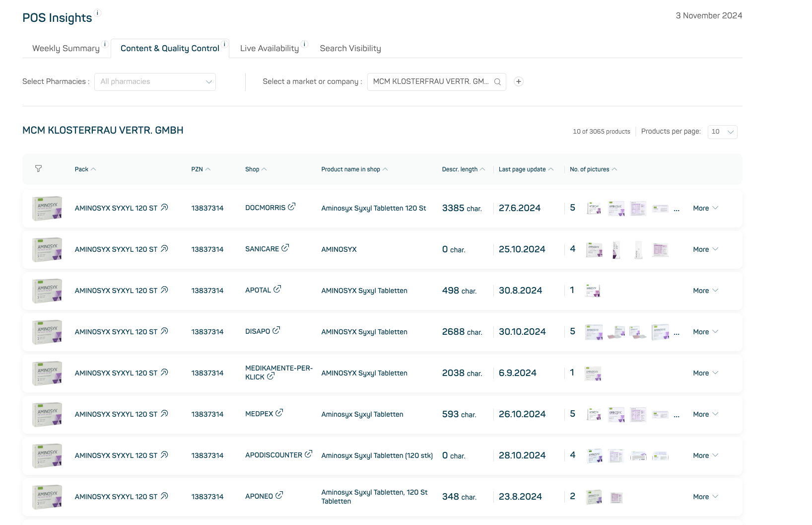Expand More in the APONEO row
Screen dimensions: 812x525
point(705,497)
